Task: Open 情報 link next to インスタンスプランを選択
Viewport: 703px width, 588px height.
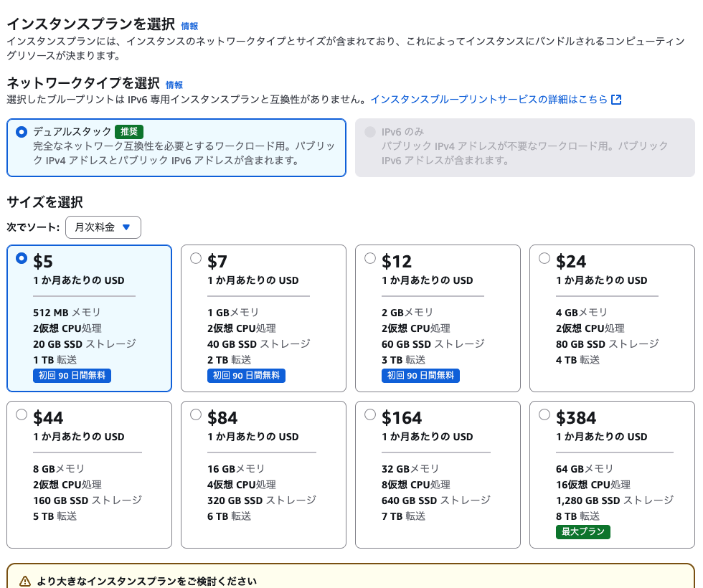Action: [x=189, y=26]
